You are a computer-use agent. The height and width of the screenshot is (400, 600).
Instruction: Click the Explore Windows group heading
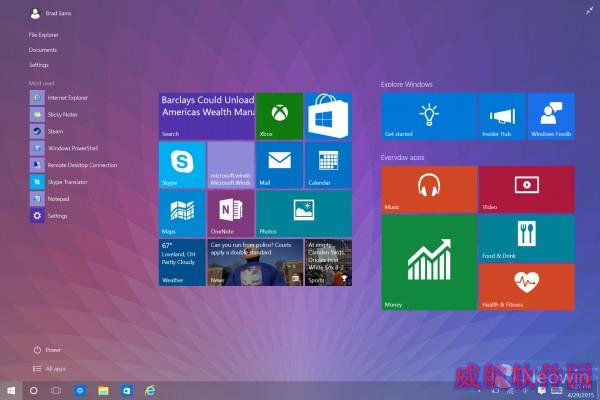406,84
